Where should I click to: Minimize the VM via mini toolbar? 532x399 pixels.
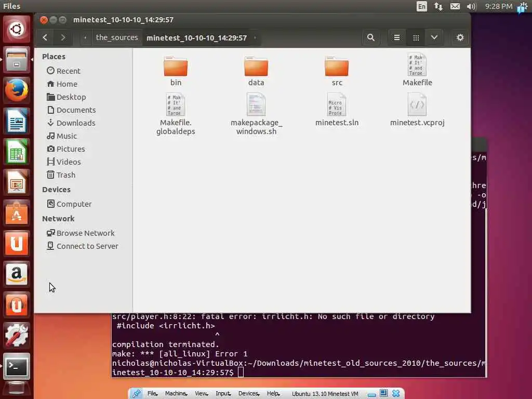(372, 394)
